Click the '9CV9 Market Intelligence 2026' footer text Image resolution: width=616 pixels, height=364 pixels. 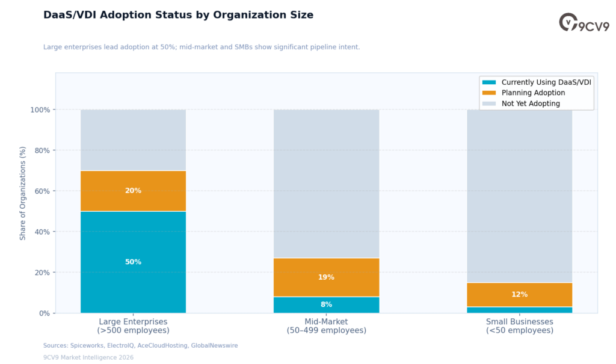(88, 357)
